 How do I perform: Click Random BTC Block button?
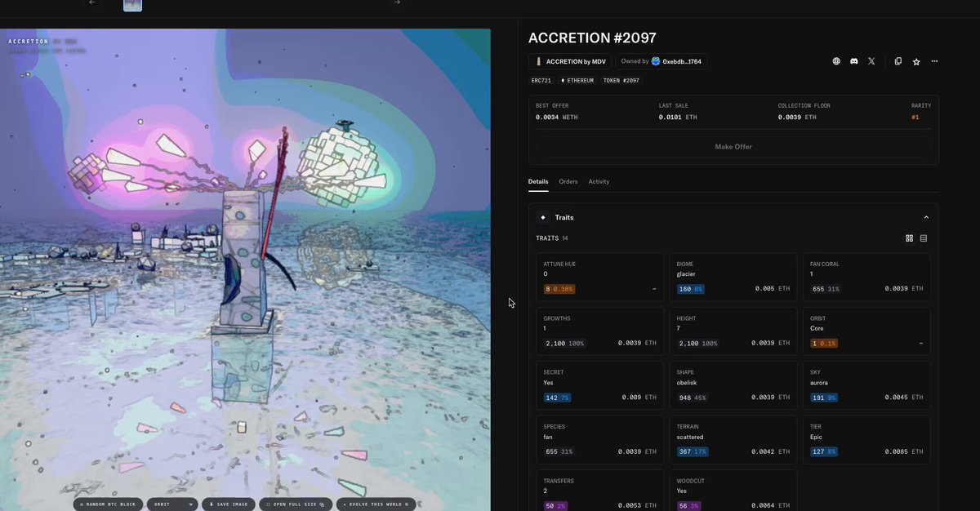point(109,504)
